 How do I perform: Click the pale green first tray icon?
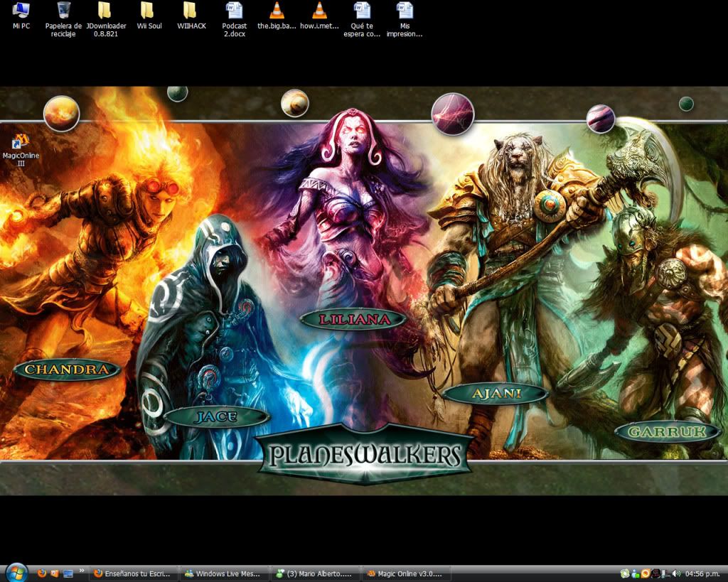pos(625,573)
